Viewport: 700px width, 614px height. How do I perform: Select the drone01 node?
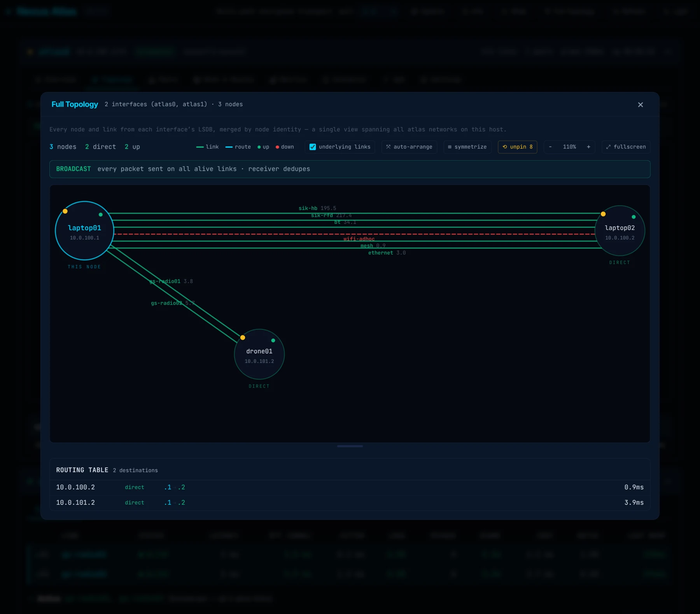259,354
